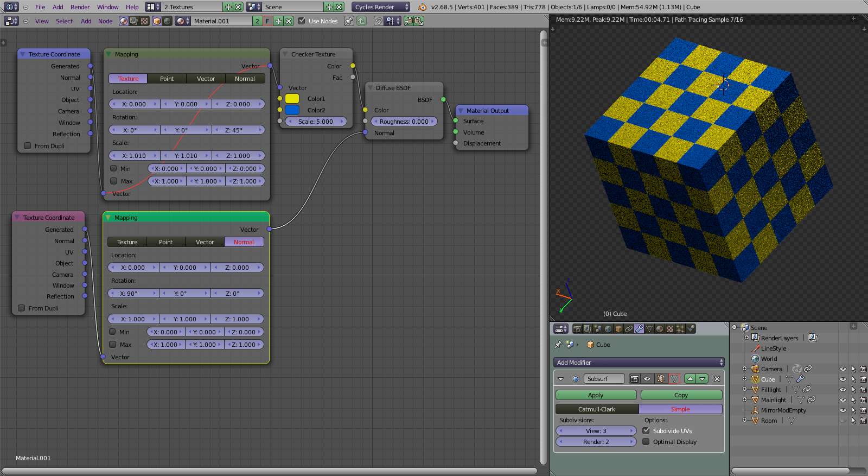Open the Texture properties tab (checker icon)
The image size is (868, 476).
tap(670, 328)
